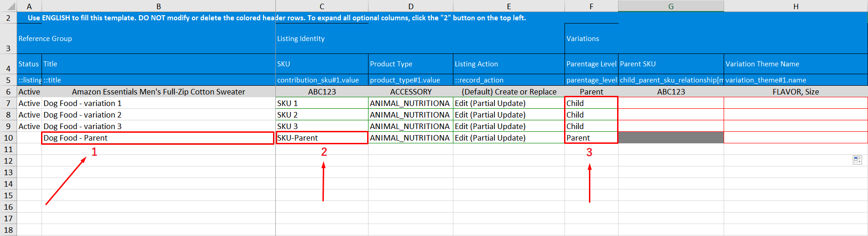868x236 pixels.
Task: Click the 'Listing Identity' section header
Action: pyautogui.click(x=420, y=39)
